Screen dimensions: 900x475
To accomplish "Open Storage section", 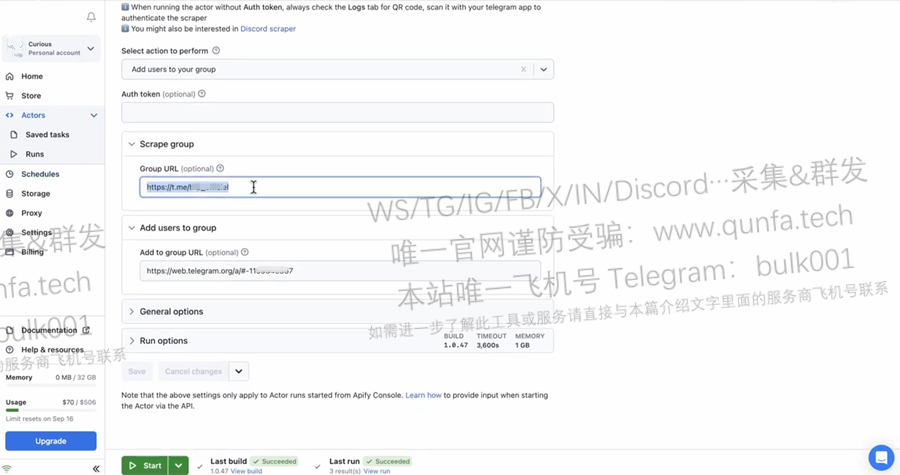I will [36, 193].
